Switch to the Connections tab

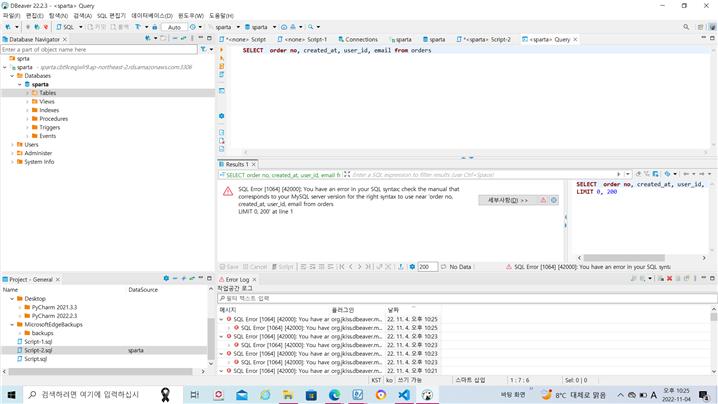click(358, 39)
